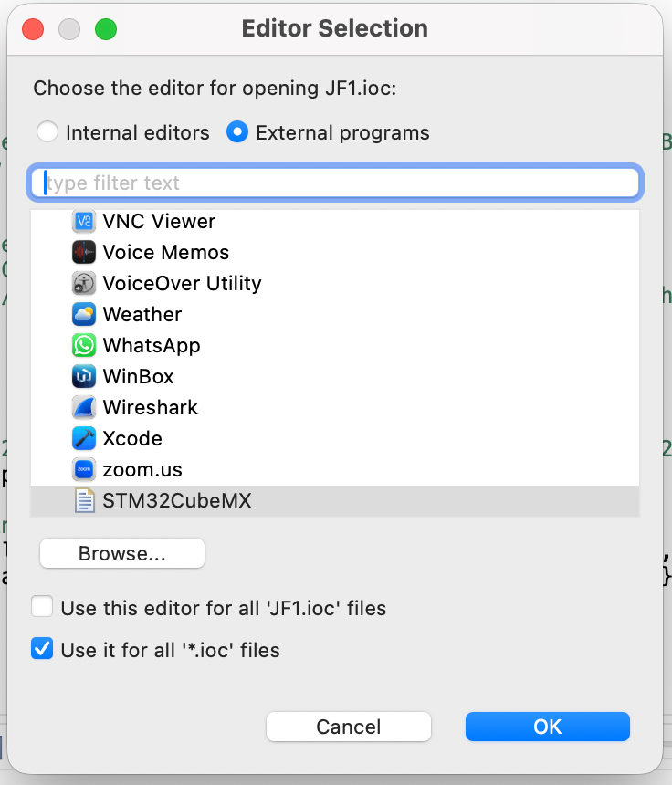Click the Wireshark application icon
The width and height of the screenshot is (672, 785).
click(84, 407)
